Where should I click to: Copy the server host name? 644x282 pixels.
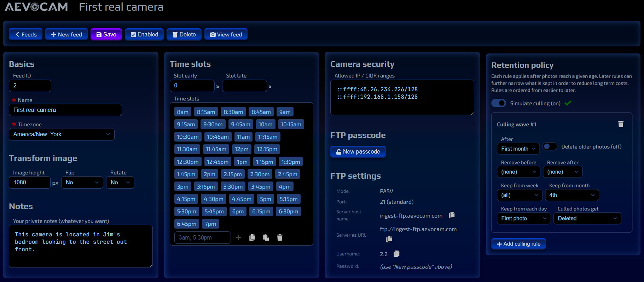click(452, 215)
